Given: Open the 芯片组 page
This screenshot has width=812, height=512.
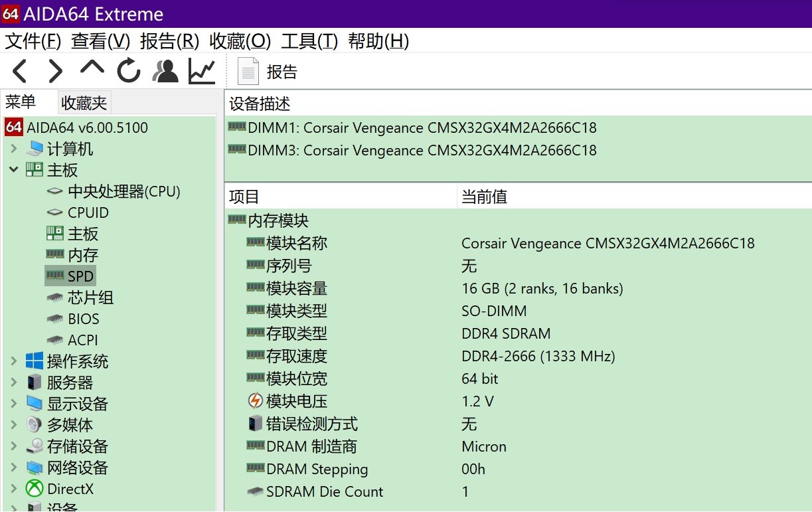Looking at the screenshot, I should coord(80,298).
